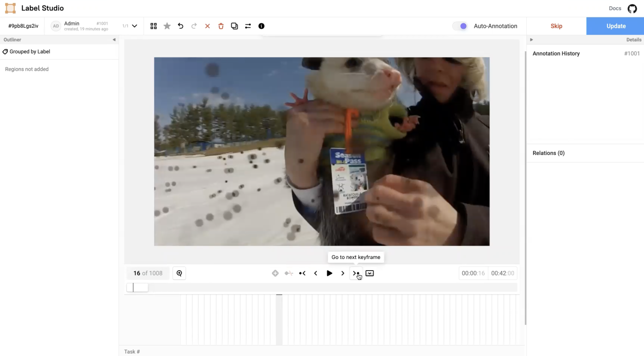Open the Docs link
This screenshot has height=356, width=644.
(x=615, y=8)
